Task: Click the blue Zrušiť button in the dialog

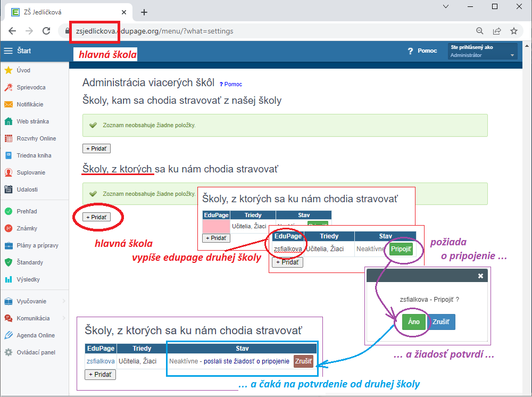Action: click(x=440, y=321)
